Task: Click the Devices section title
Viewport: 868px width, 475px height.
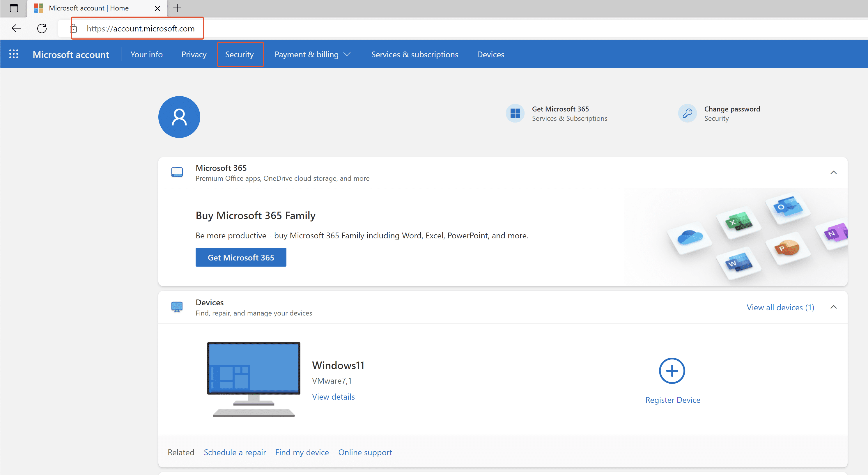Action: [x=210, y=302]
